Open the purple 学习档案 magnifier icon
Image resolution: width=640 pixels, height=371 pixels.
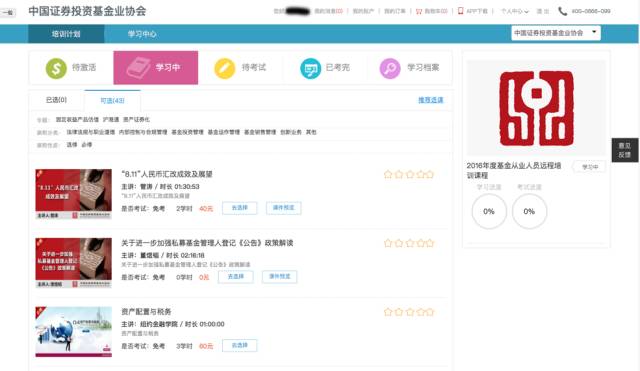coord(390,68)
